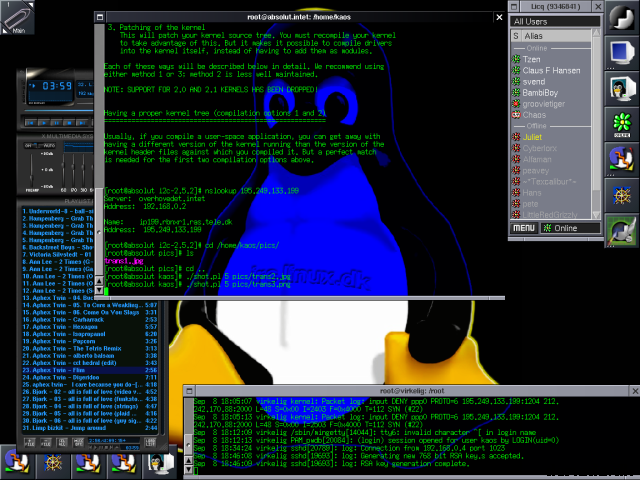Go to previous track in XMMS
This screenshot has width=640, height=480.
coord(30,122)
